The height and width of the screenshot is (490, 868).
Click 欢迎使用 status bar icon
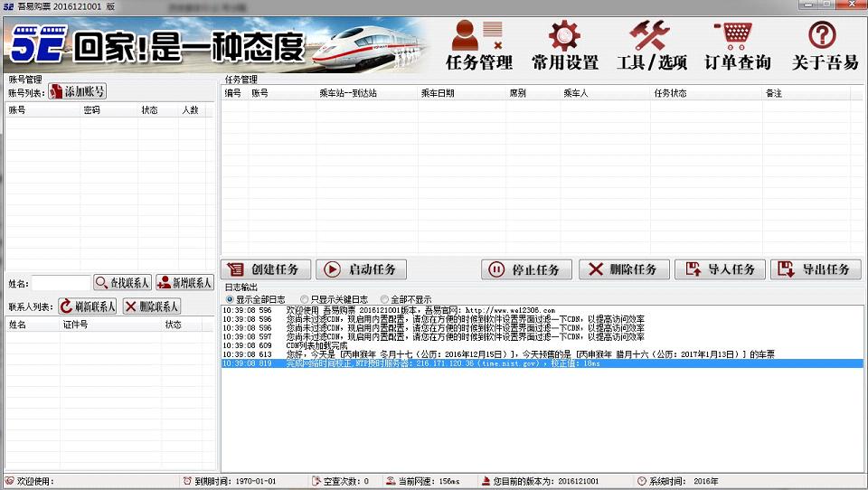9,481
